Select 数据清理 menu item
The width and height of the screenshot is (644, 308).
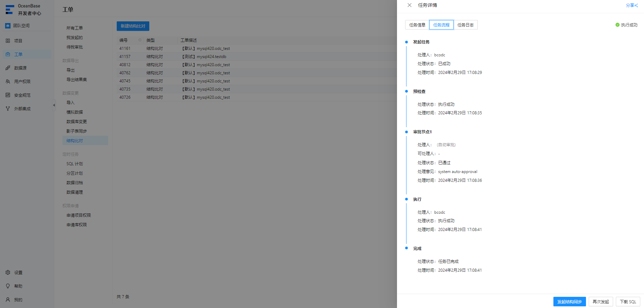[x=75, y=192]
